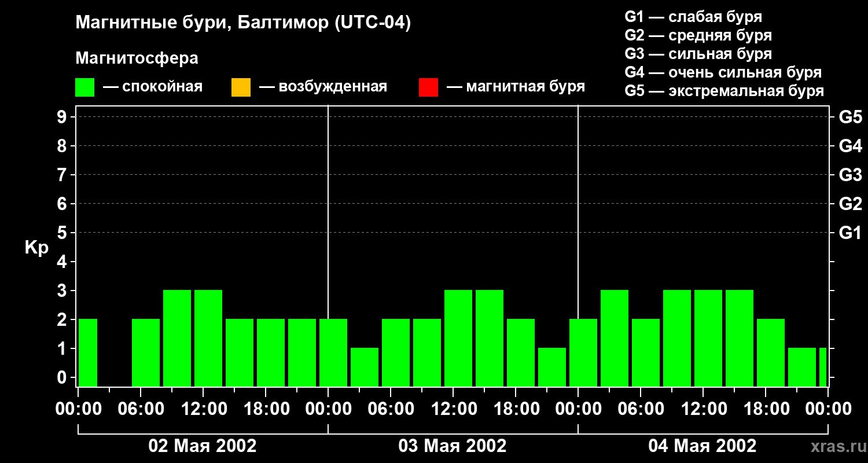Viewport: 868px width, 463px height.
Task: Click the Kp 3 bar at 03:00 on 04 Мая
Action: [615, 338]
